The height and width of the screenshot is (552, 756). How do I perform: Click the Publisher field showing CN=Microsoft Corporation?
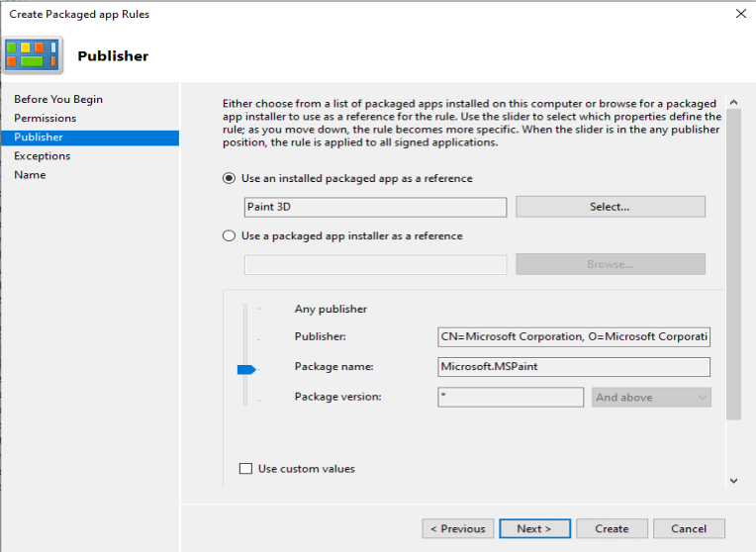coord(574,336)
